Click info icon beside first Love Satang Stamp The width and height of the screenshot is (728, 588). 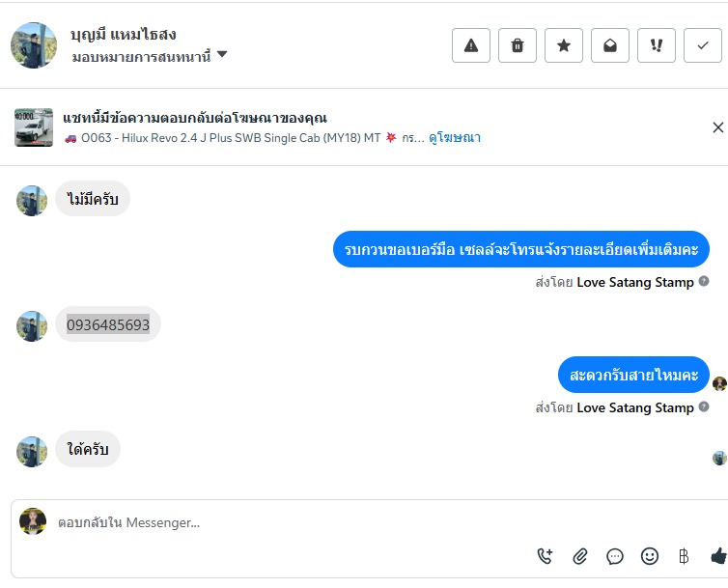pos(704,282)
